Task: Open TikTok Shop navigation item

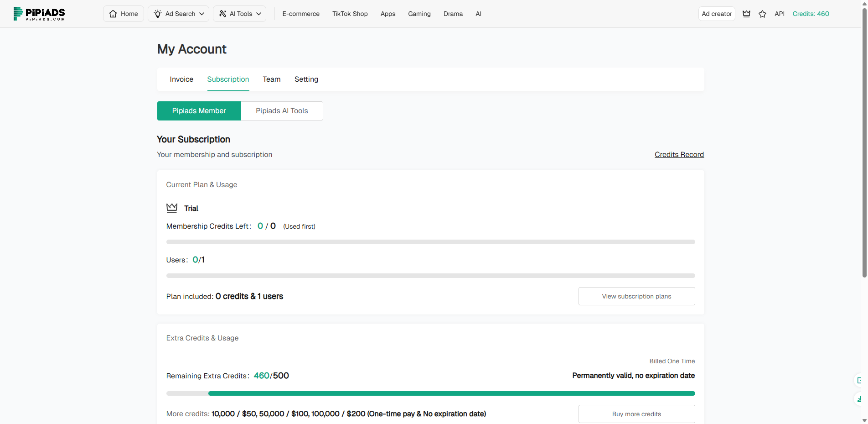Action: [350, 14]
